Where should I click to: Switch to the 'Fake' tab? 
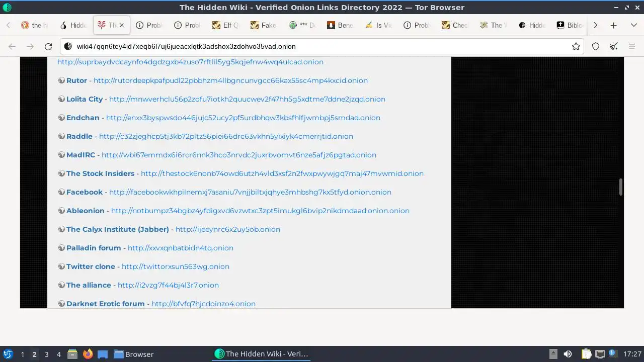(x=264, y=25)
